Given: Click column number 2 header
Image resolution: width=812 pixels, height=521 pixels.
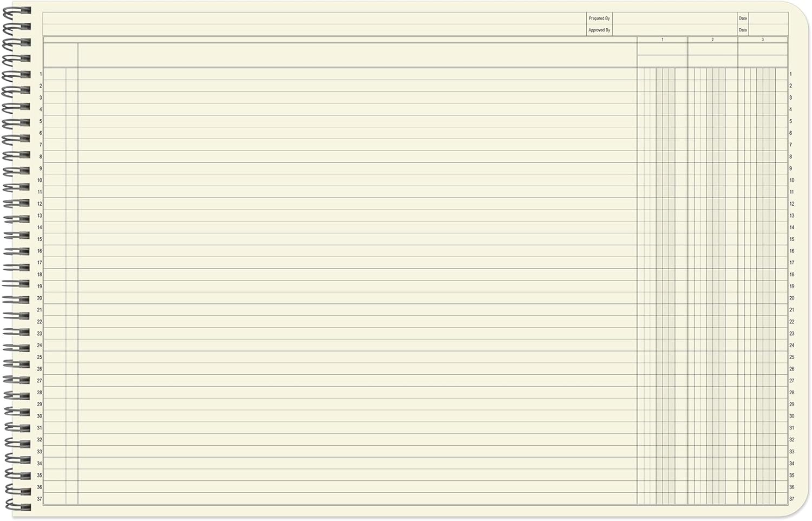Looking at the screenshot, I should (712, 40).
